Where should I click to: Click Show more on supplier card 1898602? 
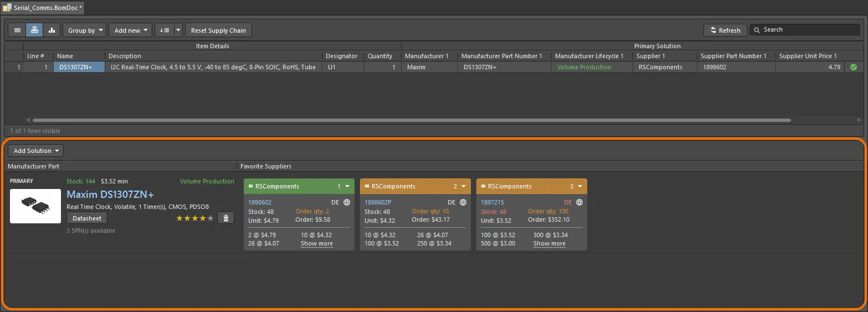coord(317,243)
